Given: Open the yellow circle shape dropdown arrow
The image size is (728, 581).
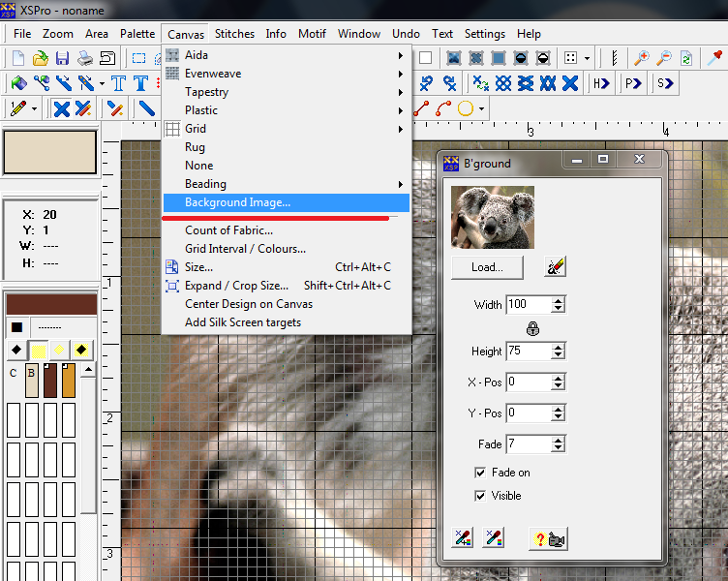Looking at the screenshot, I should pyautogui.click(x=481, y=108).
